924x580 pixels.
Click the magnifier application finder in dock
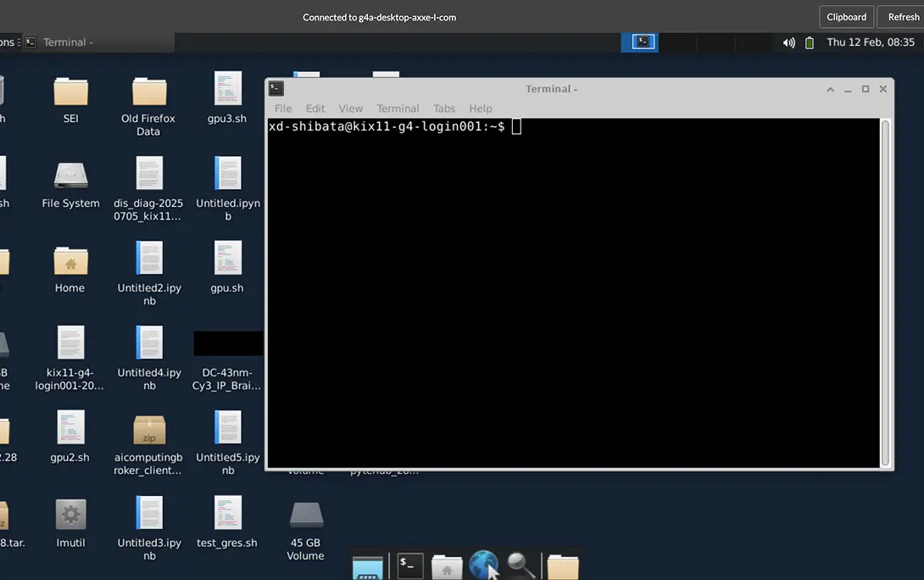coord(520,564)
